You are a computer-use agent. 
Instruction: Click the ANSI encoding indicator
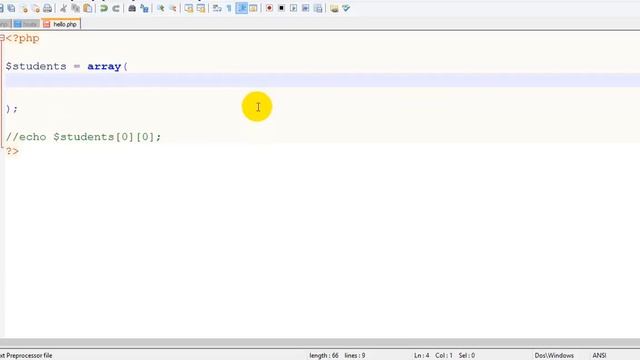(599, 356)
